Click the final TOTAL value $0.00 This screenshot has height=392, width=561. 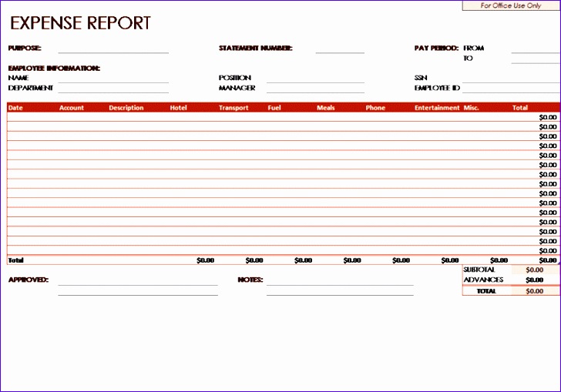pyautogui.click(x=535, y=291)
